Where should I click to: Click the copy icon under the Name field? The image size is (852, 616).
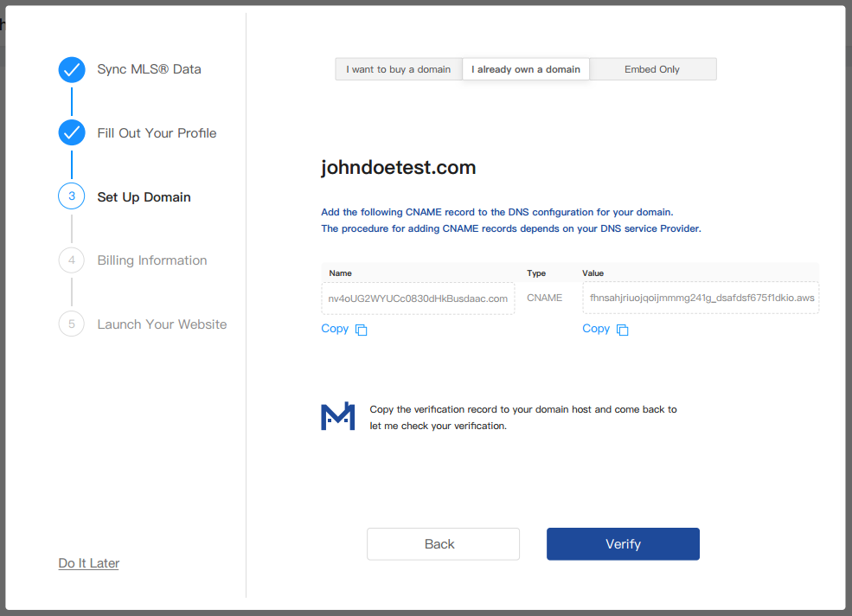[x=362, y=330]
